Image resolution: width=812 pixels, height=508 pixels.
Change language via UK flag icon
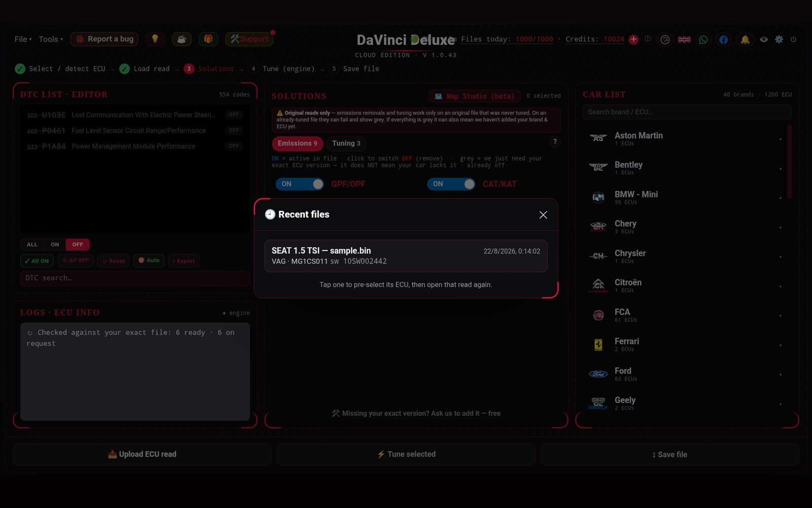click(684, 39)
